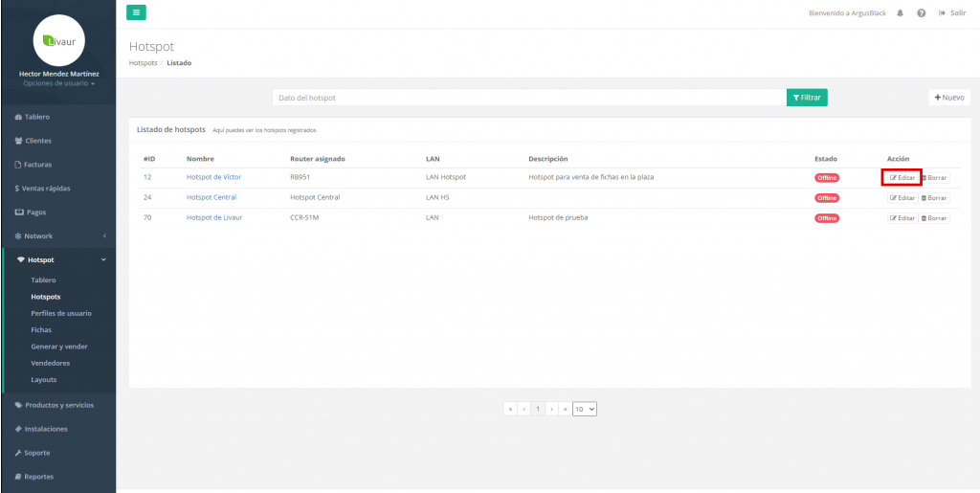Click the Salir logout button
Viewport: 980px width, 493px height.
click(x=952, y=13)
